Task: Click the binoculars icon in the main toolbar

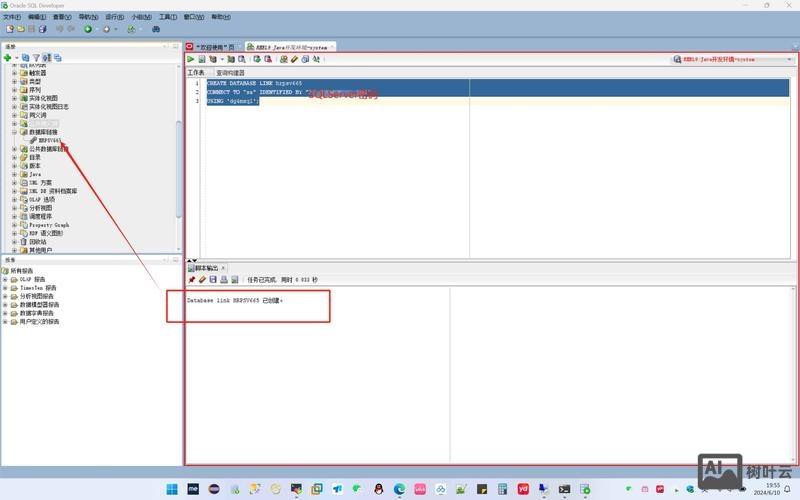Action: [x=155, y=29]
